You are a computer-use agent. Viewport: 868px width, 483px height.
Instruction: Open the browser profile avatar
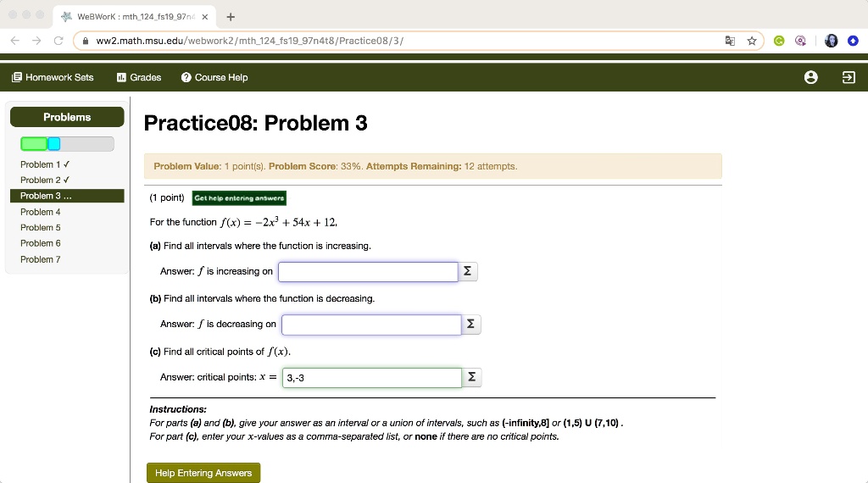click(x=831, y=41)
